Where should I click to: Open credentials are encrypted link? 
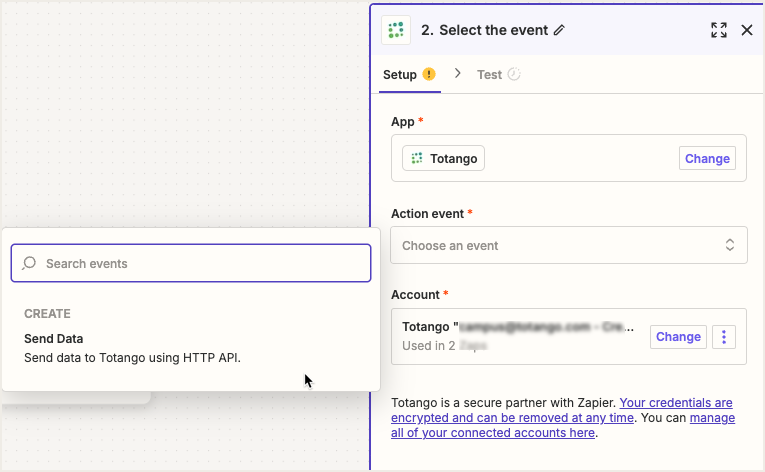click(562, 410)
